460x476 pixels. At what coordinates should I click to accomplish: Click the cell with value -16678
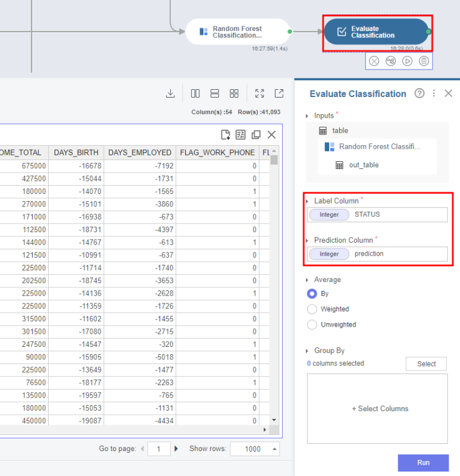[76, 166]
